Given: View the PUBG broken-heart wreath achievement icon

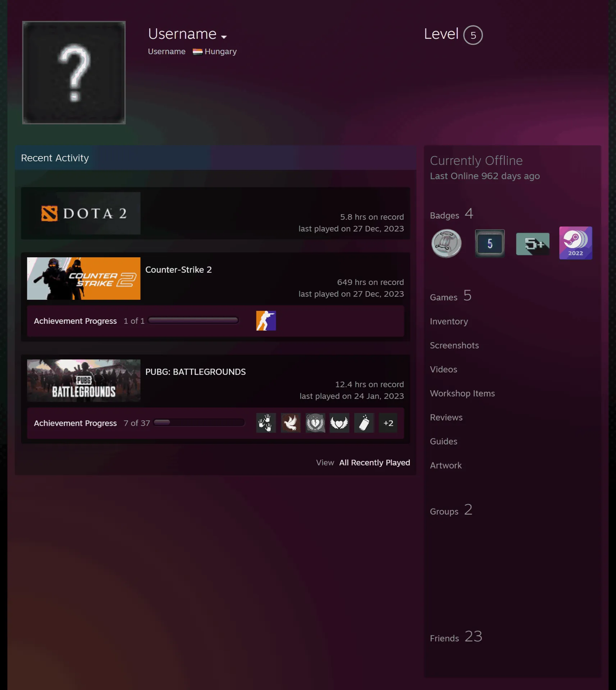Looking at the screenshot, I should (315, 423).
